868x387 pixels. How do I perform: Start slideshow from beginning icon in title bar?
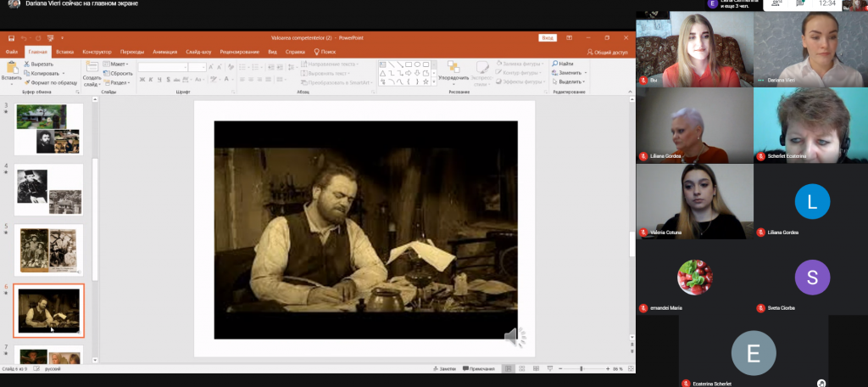tap(51, 37)
